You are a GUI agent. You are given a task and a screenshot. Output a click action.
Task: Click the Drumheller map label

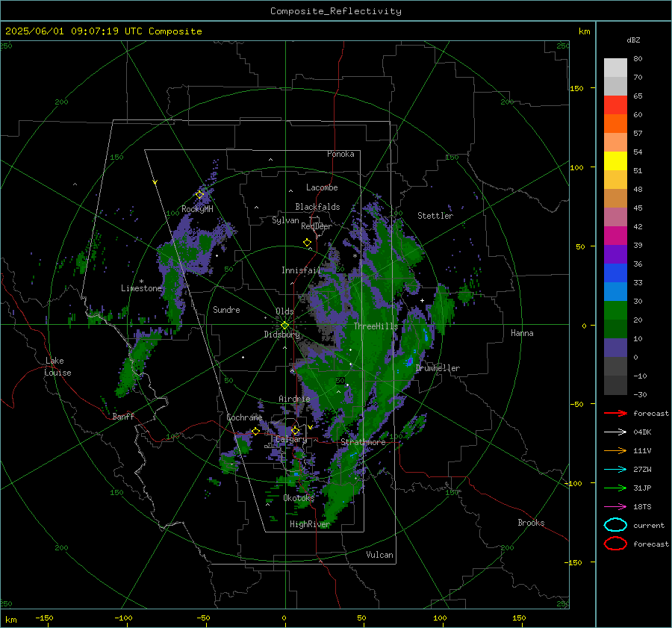click(x=438, y=368)
